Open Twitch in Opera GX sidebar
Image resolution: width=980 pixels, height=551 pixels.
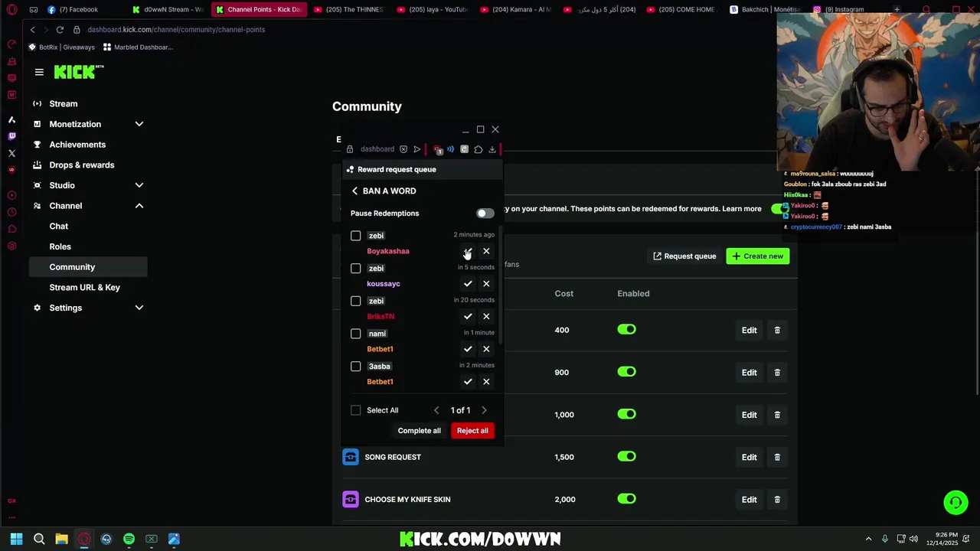tap(11, 136)
